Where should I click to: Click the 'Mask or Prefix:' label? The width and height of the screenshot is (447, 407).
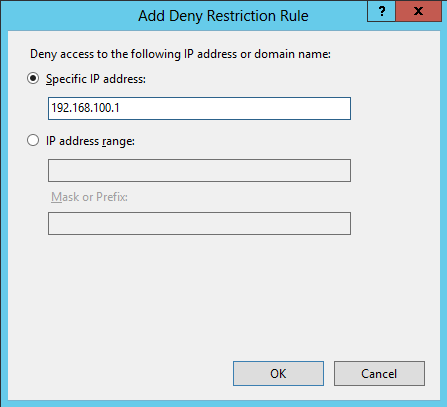(89, 197)
